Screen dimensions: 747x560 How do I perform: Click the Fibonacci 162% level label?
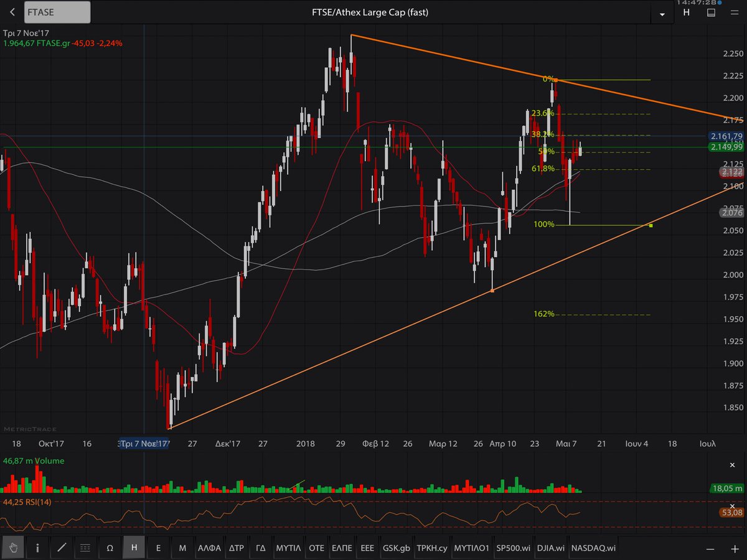544,314
